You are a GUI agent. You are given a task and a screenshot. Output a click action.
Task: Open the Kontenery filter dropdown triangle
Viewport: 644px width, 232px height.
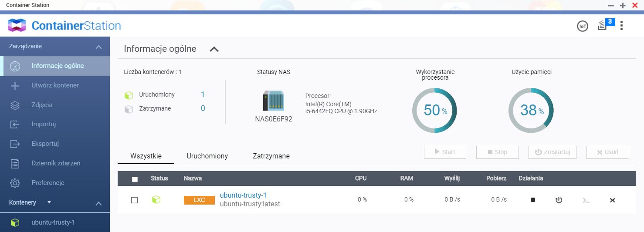tap(49, 202)
